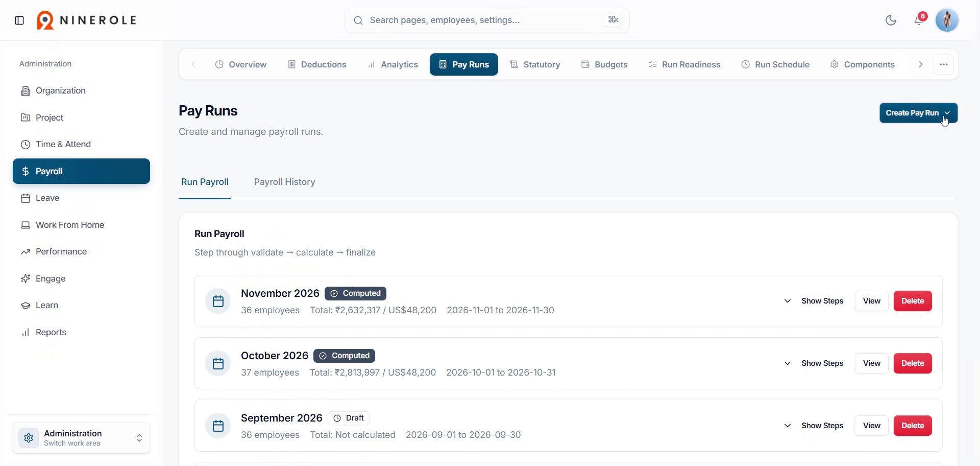Toggle the sidebar collapse icon
This screenshot has width=980, height=466.
pos(19,20)
